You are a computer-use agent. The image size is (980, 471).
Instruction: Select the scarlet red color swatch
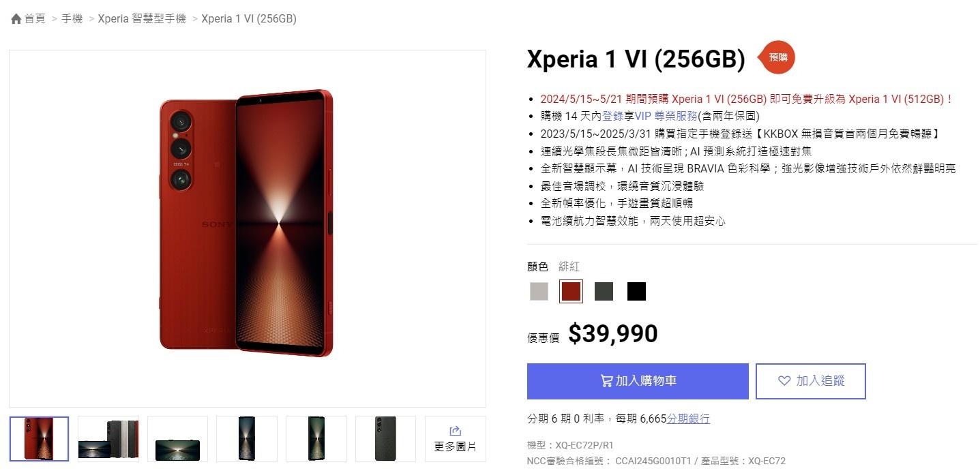(571, 292)
